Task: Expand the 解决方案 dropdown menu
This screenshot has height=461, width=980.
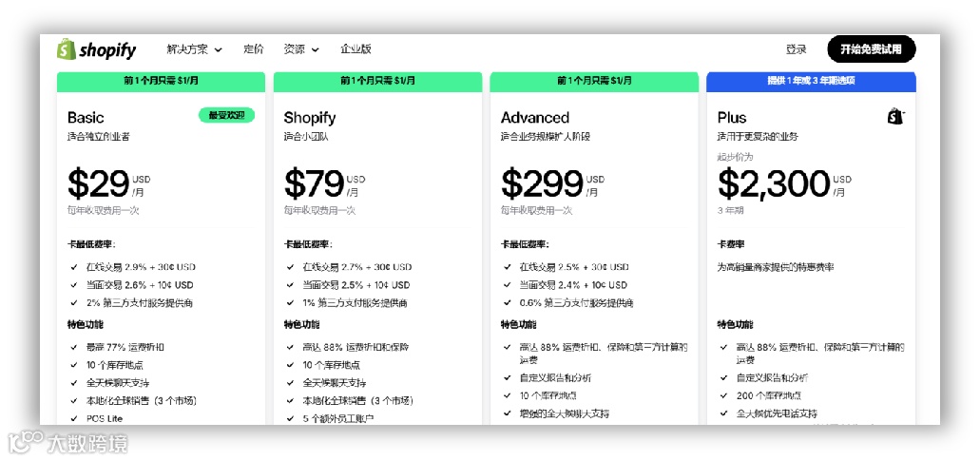Action: pos(194,49)
